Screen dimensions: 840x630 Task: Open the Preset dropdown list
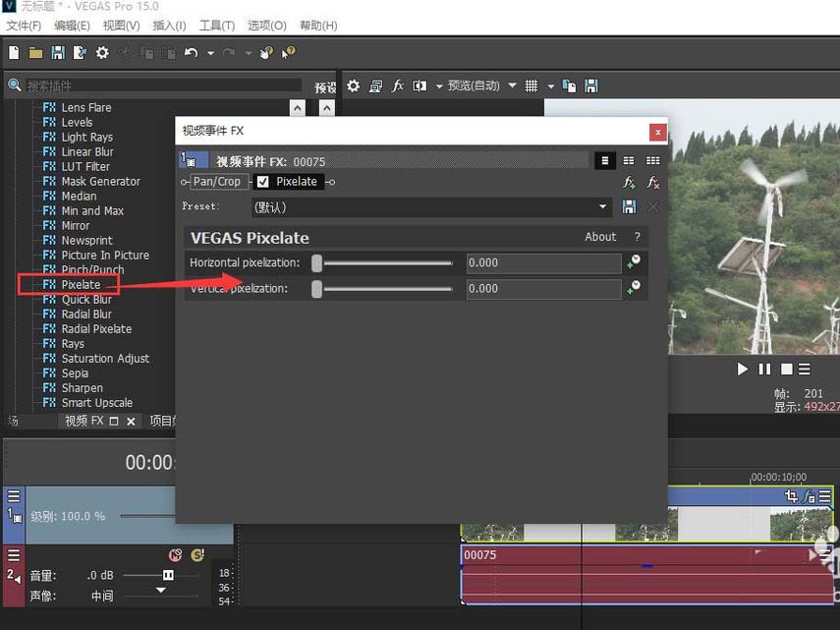(x=604, y=207)
